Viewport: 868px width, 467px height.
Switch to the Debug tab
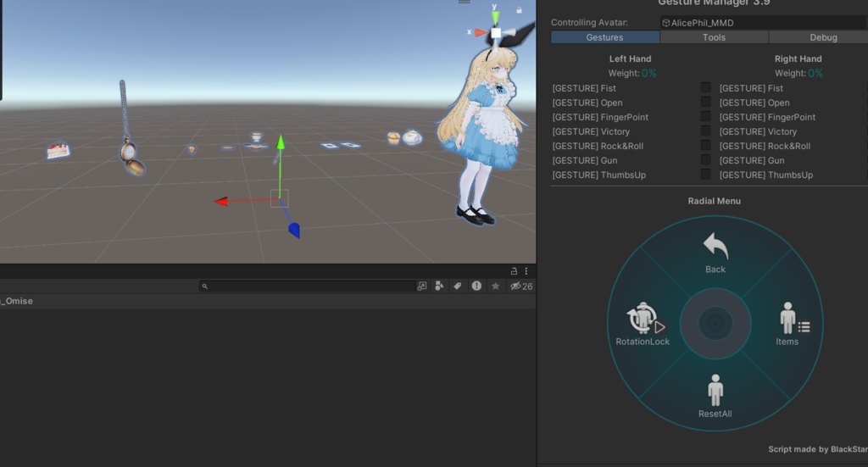coord(820,37)
